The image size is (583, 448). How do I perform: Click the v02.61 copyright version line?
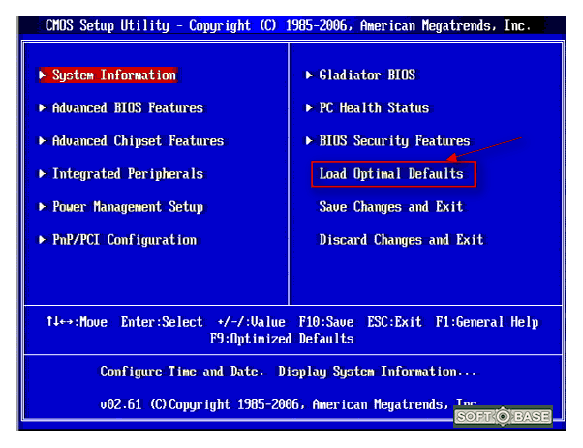coord(288,404)
